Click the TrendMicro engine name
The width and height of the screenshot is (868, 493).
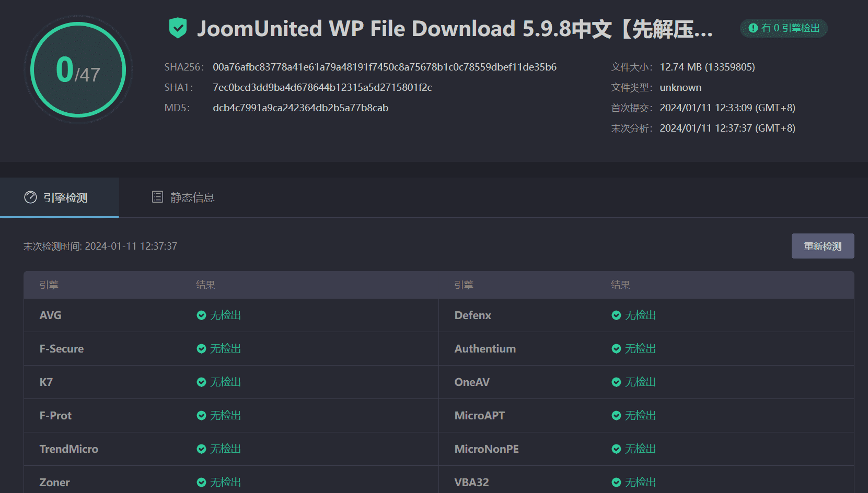pyautogui.click(x=69, y=449)
